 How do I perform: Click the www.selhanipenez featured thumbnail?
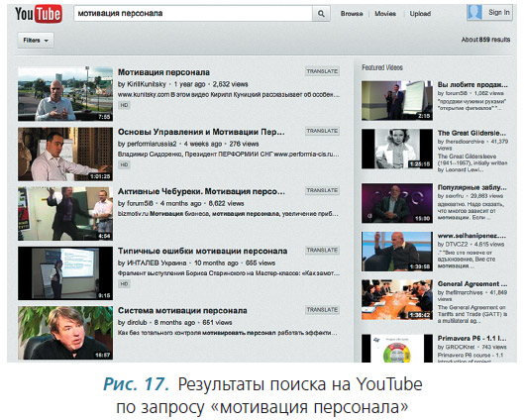[x=397, y=252]
